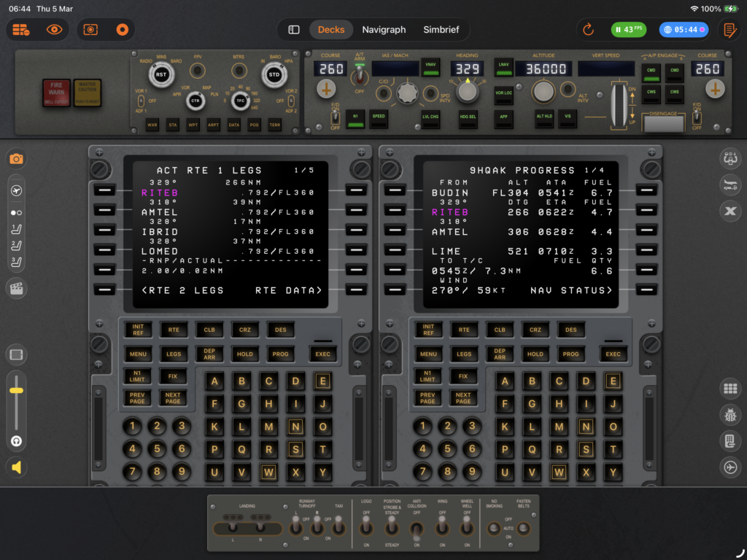Switch to the Simbrief tab
747x560 pixels.
(443, 30)
